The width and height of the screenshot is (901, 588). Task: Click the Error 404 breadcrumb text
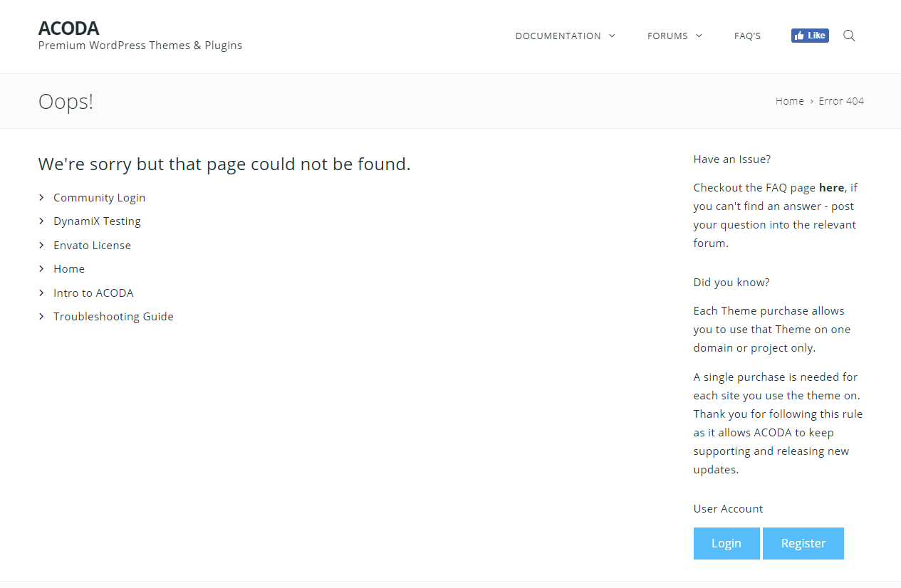tap(841, 101)
